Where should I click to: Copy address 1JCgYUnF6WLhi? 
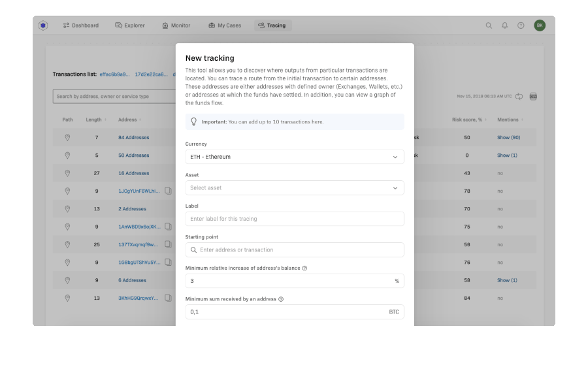pyautogui.click(x=168, y=191)
